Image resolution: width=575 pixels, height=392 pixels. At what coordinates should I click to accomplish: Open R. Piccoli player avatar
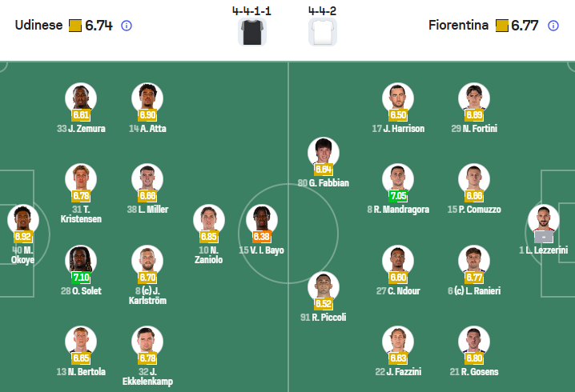(x=324, y=286)
